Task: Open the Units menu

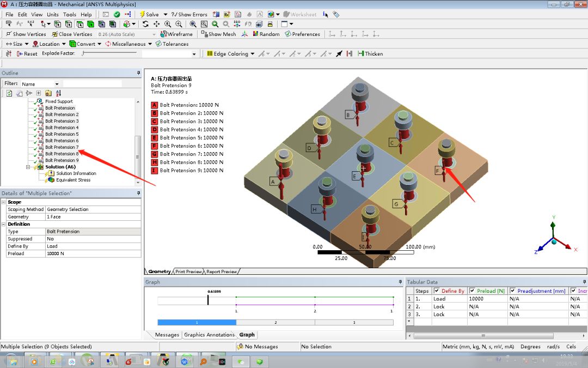Action: (52, 14)
